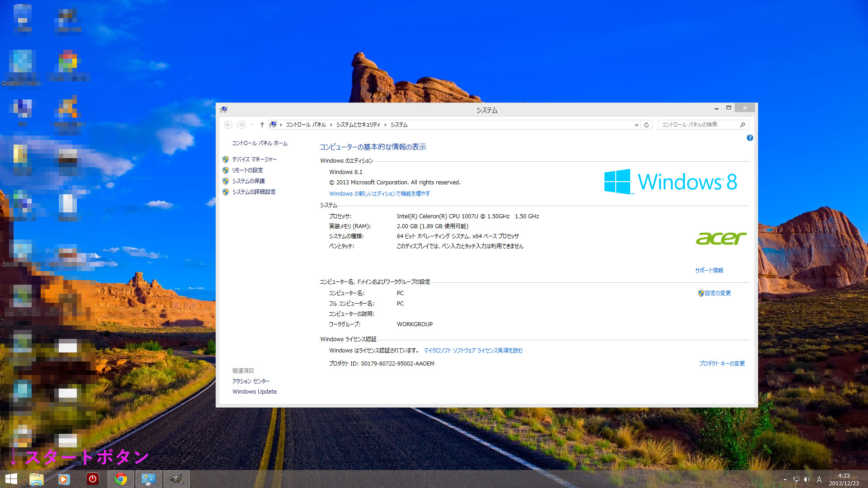The width and height of the screenshot is (868, 488).
Task: Open File Explorer from the taskbar
Action: click(36, 479)
